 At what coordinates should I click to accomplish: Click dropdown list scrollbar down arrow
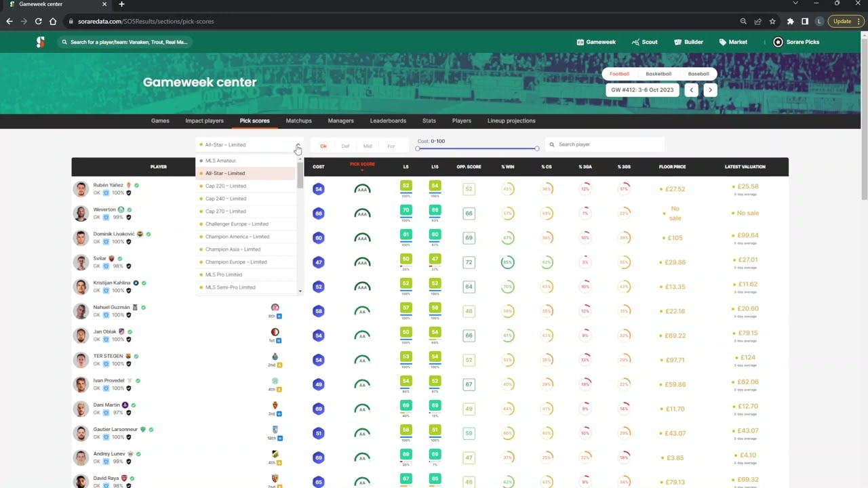tap(300, 291)
